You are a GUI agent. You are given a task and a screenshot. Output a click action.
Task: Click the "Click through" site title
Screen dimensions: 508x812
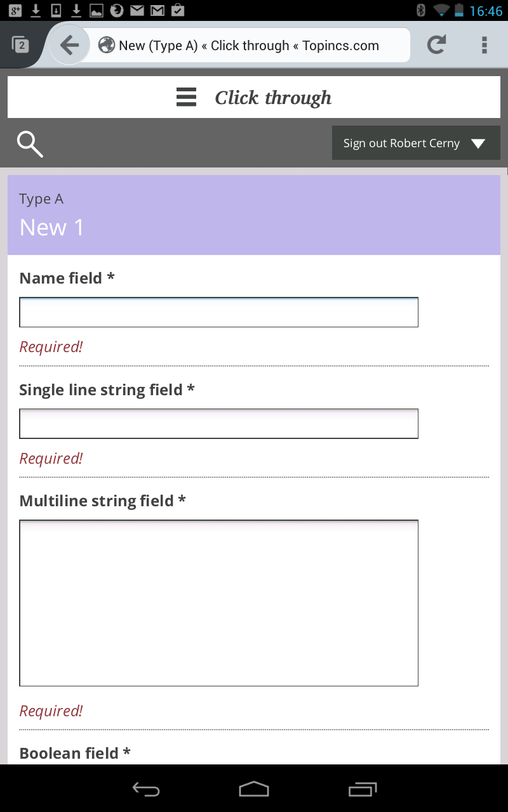click(x=273, y=98)
